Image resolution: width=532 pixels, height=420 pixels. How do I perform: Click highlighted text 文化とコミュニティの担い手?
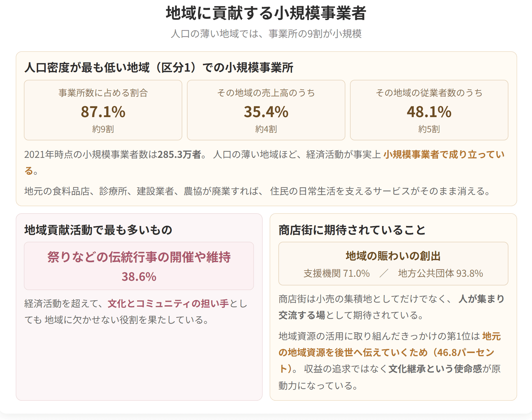[169, 303]
